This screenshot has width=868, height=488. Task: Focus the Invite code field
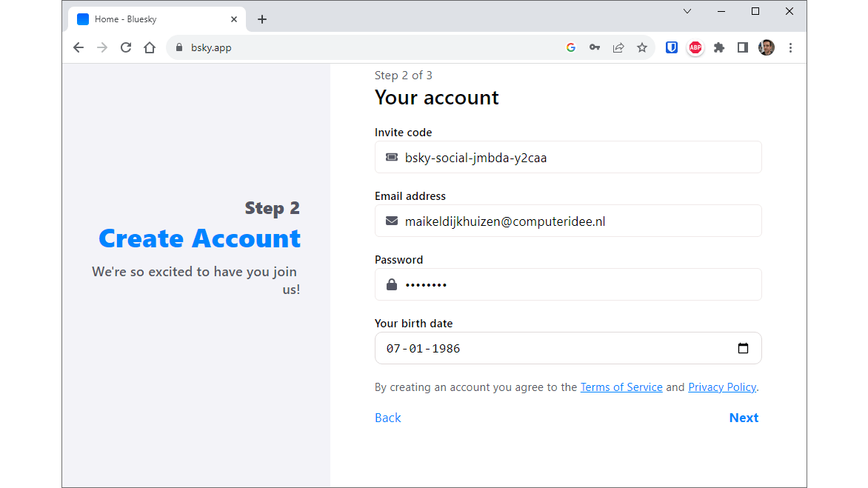pos(578,158)
